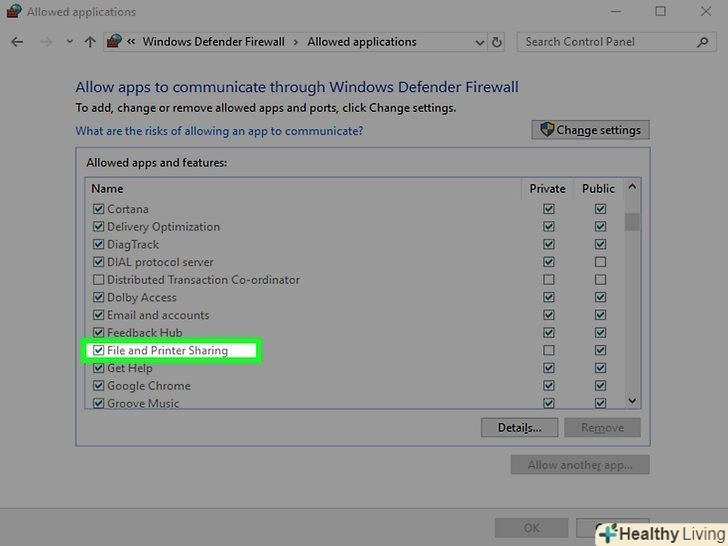The height and width of the screenshot is (546, 728).
Task: Open recent locations dropdown arrow
Action: click(x=70, y=42)
